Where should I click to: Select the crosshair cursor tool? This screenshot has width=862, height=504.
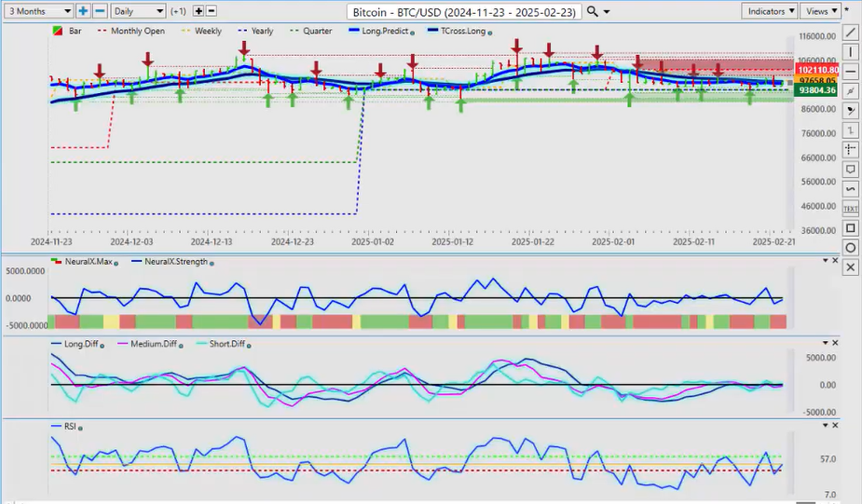tap(851, 149)
